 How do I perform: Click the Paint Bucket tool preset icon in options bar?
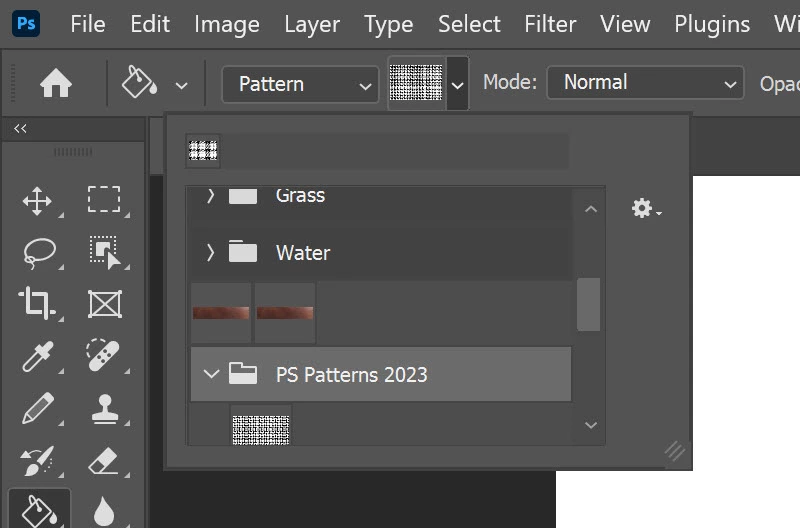click(139, 82)
